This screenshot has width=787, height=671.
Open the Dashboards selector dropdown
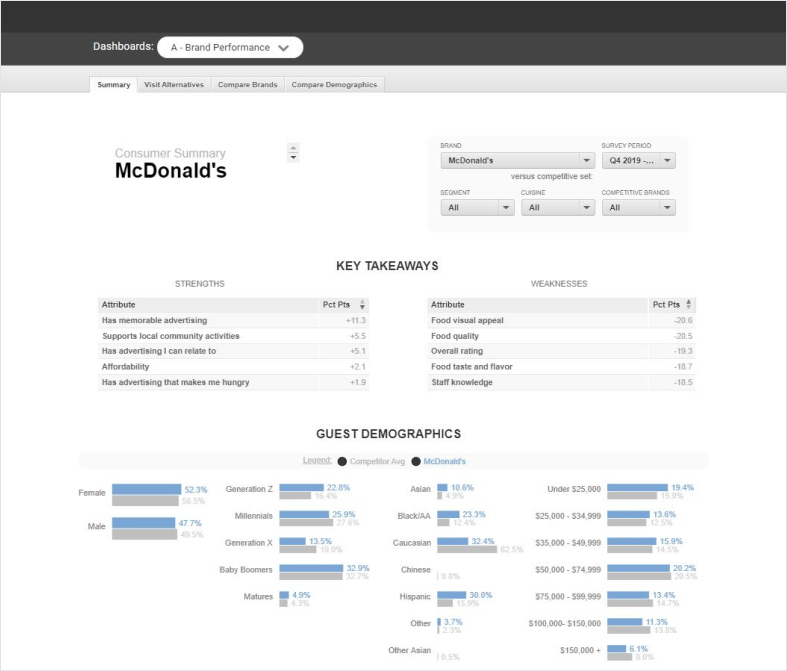click(x=230, y=47)
